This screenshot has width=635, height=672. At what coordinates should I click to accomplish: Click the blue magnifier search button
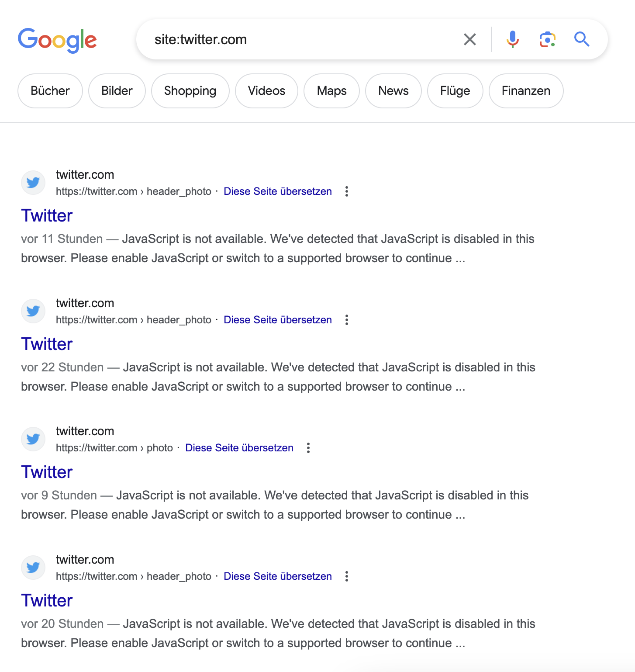582,39
